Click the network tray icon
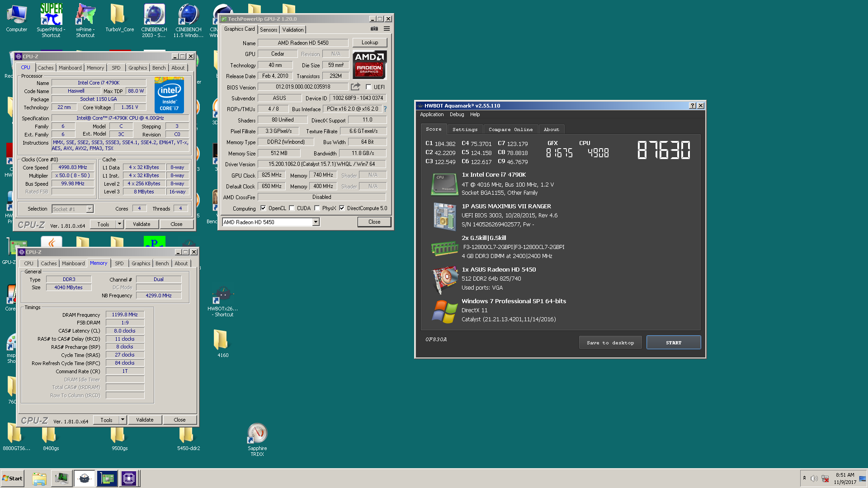868x488 pixels. (x=825, y=479)
